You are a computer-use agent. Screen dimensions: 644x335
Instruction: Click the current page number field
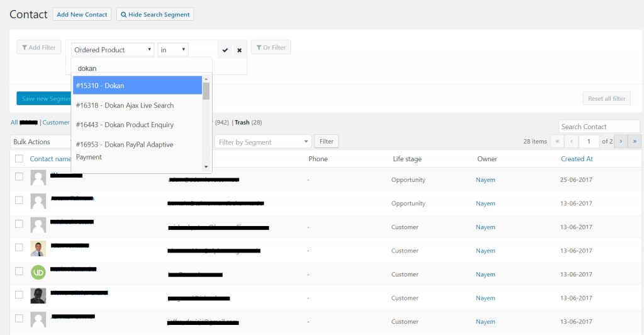click(x=589, y=142)
